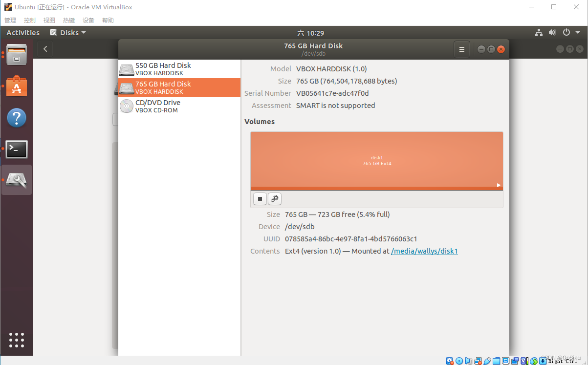This screenshot has height=365, width=588.
Task: Close the Disks window
Action: point(501,49)
